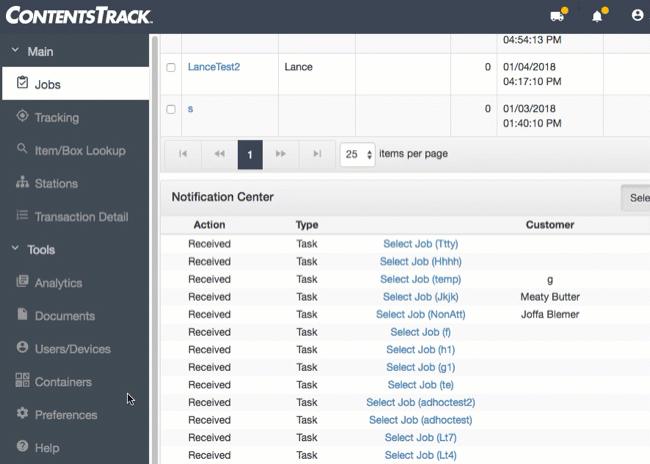Click the Joffa Blemer customer cell
This screenshot has width=650, height=464.
pos(550,314)
